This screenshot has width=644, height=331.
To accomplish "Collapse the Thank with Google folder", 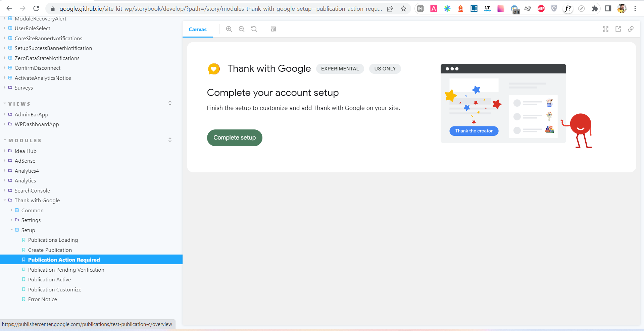I will (x=37, y=201).
